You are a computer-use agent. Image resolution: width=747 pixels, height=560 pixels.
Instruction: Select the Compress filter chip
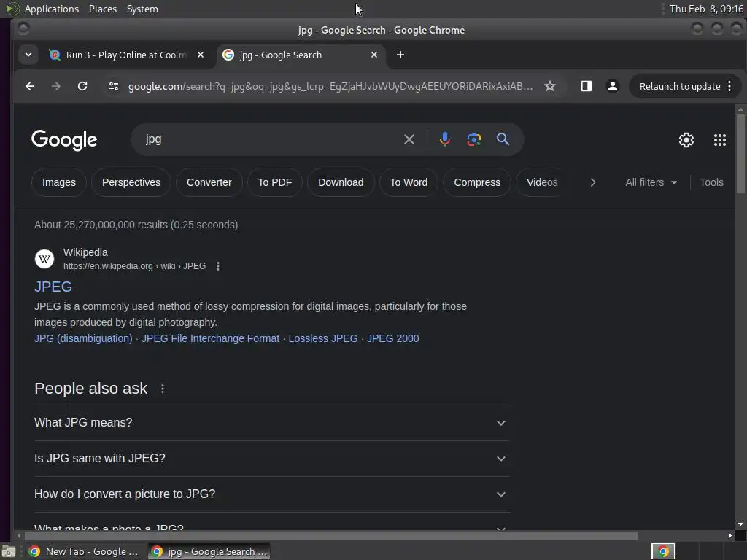point(477,182)
